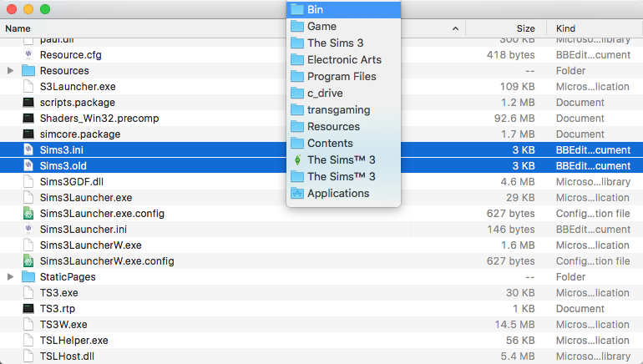Click TSLHelper.exe file icon

[x=28, y=341]
